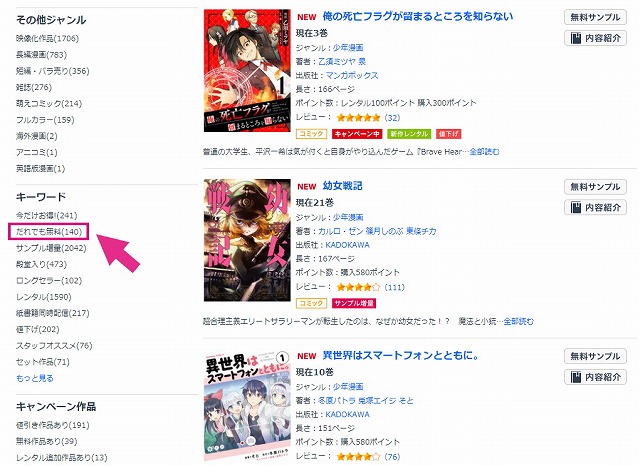Click the green 新作レンタル tag badge

[409, 134]
